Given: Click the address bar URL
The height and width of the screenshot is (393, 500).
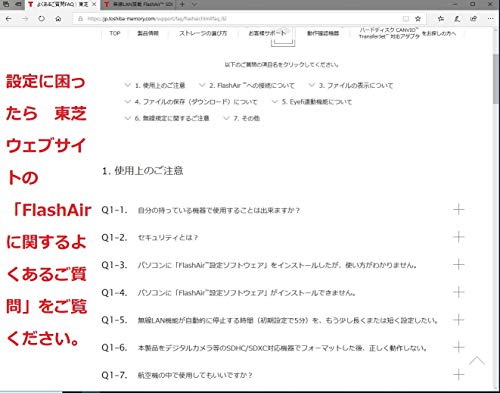Looking at the screenshot, I should tap(157, 19).
